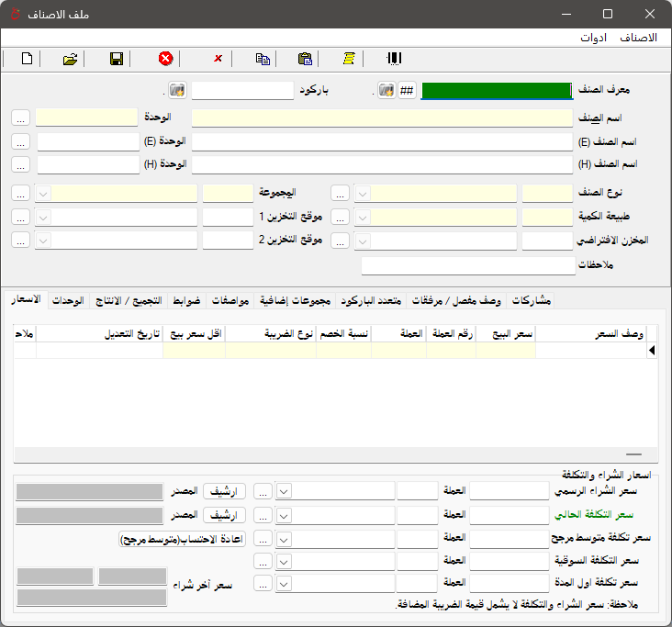Click browse (...) button for طبيعة الكمية

pyautogui.click(x=340, y=218)
